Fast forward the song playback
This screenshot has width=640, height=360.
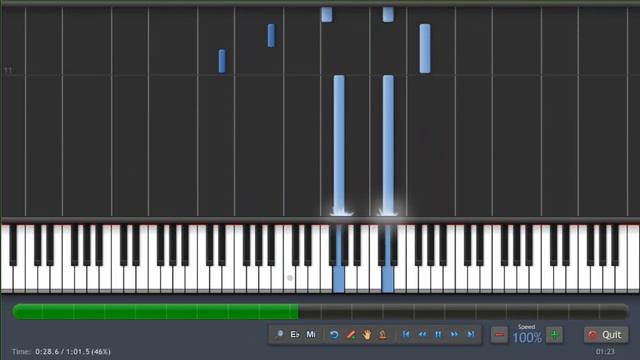tap(454, 334)
